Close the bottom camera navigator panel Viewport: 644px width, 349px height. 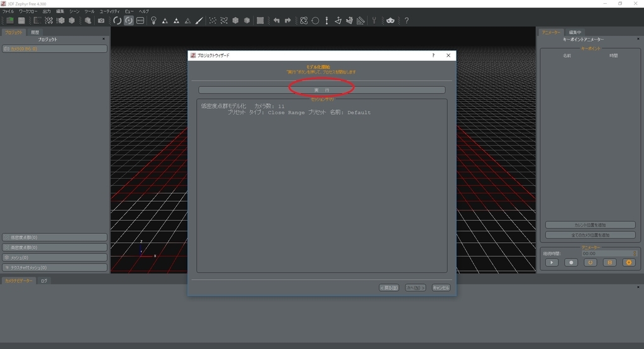point(638,287)
